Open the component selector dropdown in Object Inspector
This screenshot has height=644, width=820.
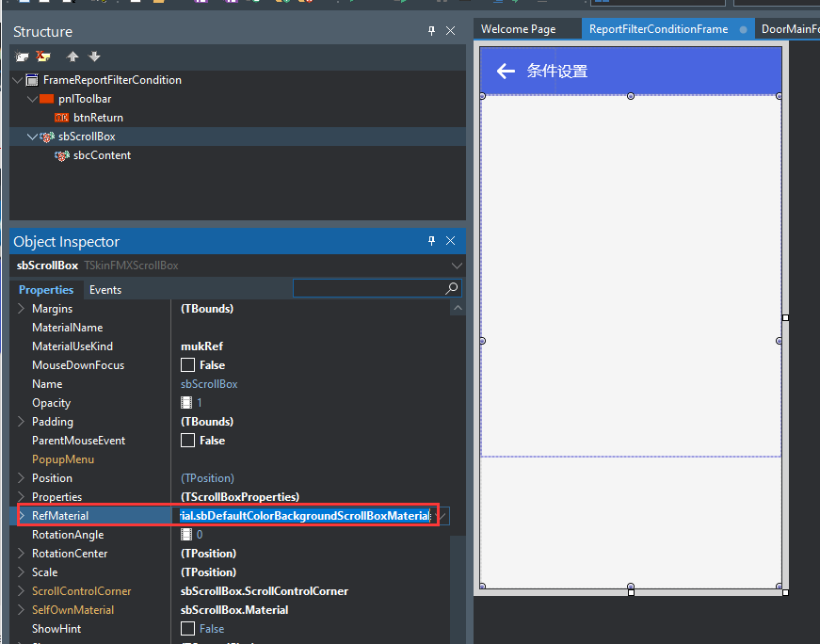tap(457, 266)
